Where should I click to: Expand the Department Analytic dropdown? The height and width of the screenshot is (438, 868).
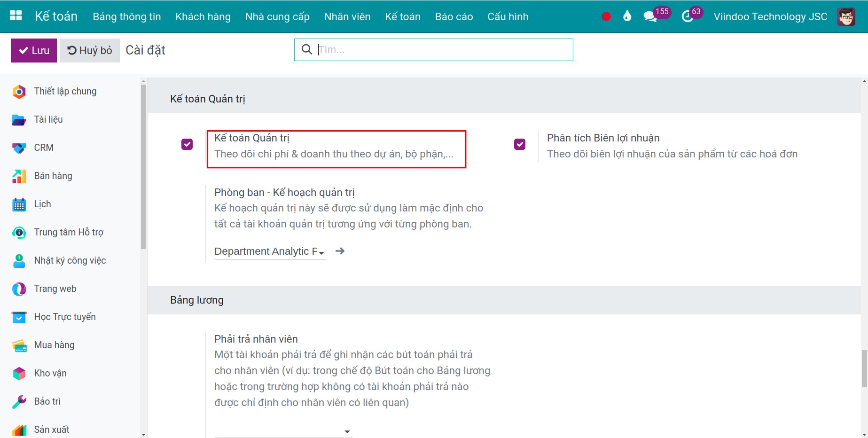pyautogui.click(x=270, y=252)
